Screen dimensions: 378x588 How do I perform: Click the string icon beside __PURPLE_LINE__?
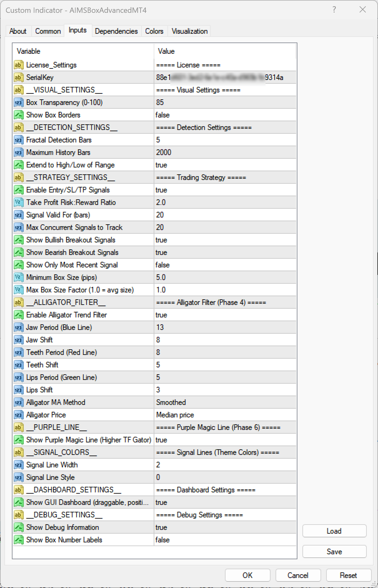pos(19,427)
